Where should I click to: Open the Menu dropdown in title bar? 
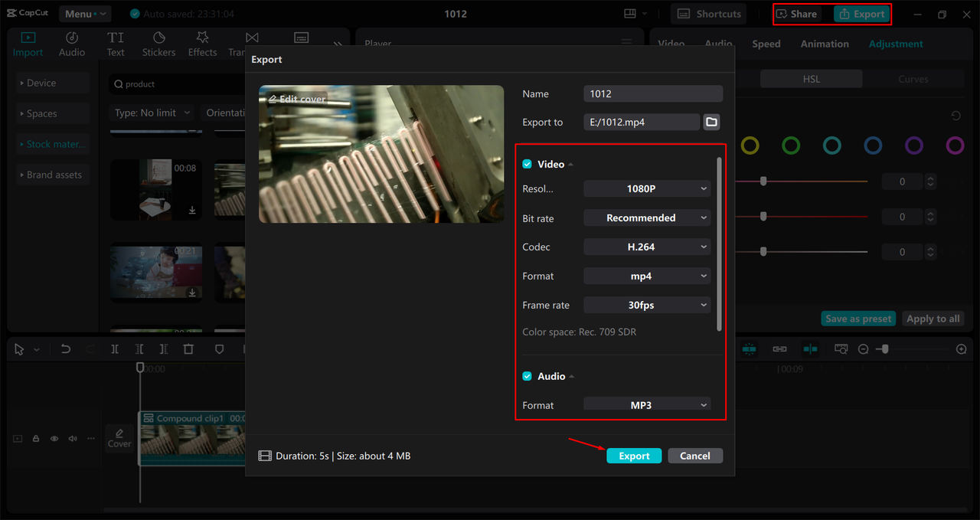(x=84, y=14)
